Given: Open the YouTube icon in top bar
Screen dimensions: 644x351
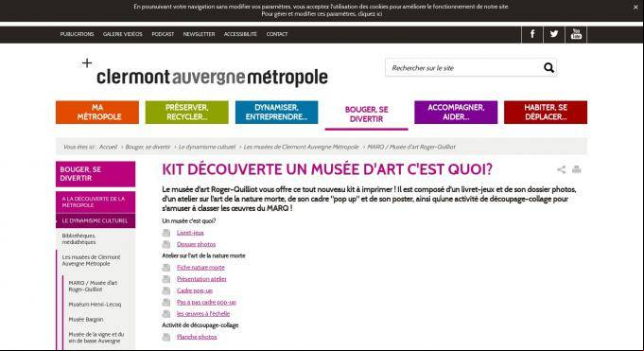Looking at the screenshot, I should [x=576, y=34].
